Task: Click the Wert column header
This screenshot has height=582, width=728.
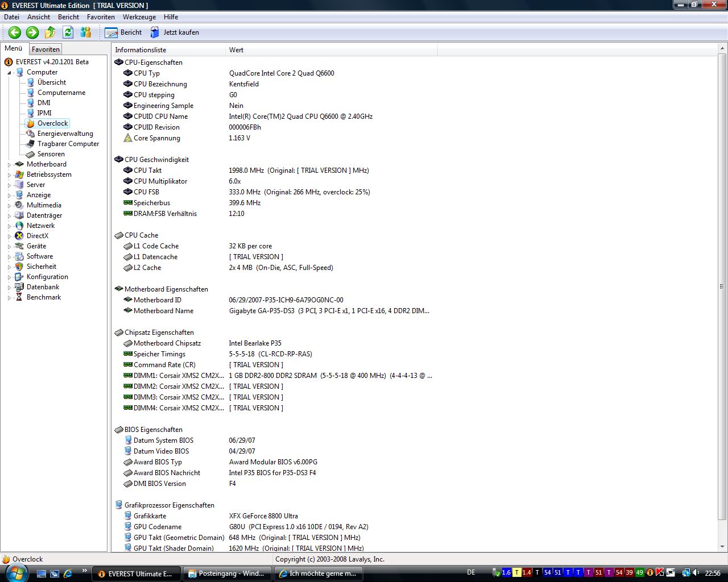Action: (332, 50)
